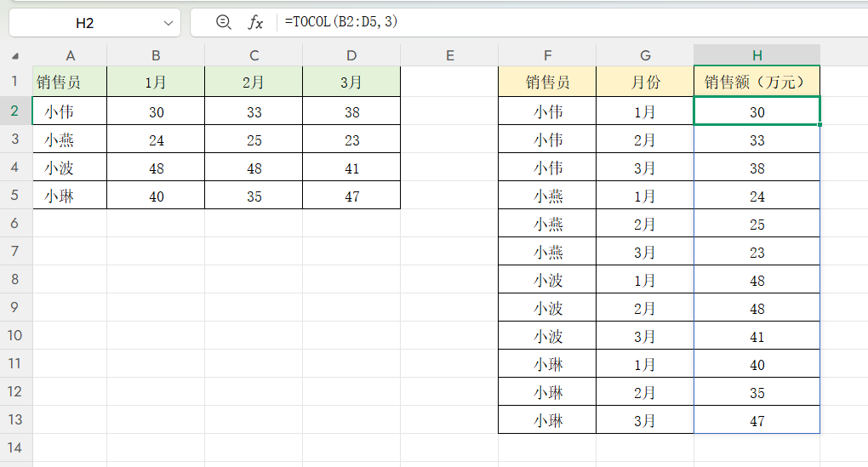
Task: Click the 月份 header cell in column G
Action: click(x=644, y=83)
